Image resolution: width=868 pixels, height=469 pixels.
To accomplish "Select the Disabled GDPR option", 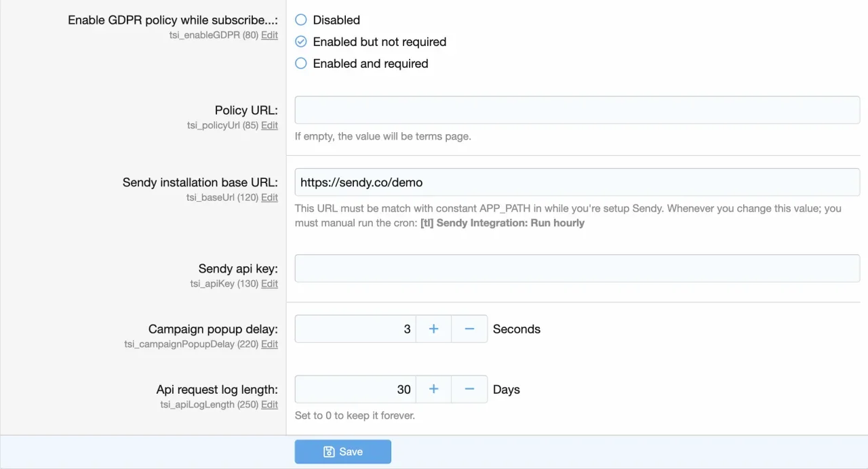I will coord(301,20).
